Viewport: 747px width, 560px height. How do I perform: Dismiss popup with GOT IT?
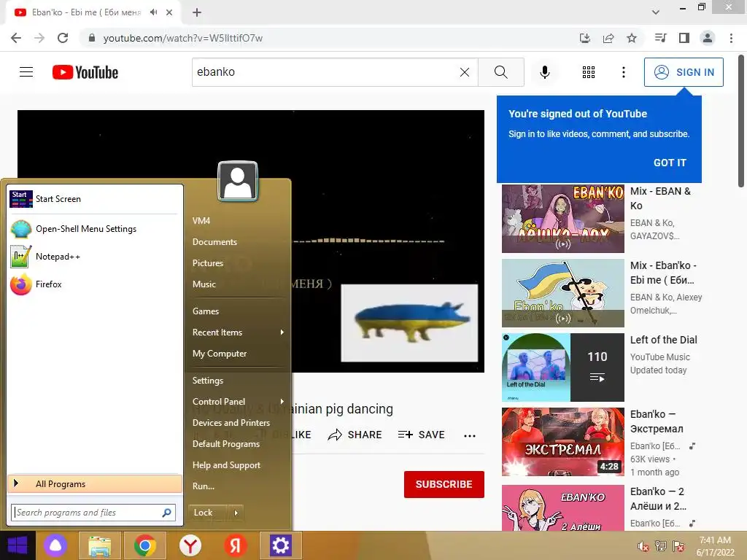670,163
